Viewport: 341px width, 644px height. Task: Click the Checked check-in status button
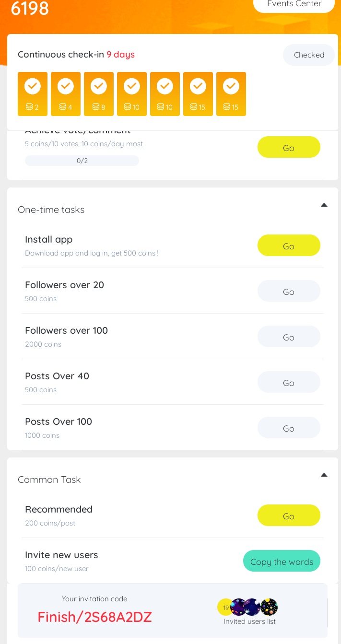point(309,55)
